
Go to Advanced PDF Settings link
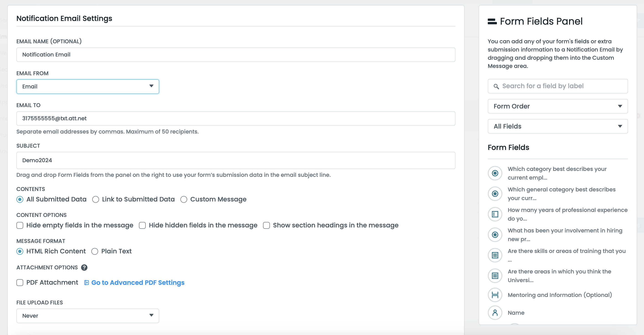138,282
